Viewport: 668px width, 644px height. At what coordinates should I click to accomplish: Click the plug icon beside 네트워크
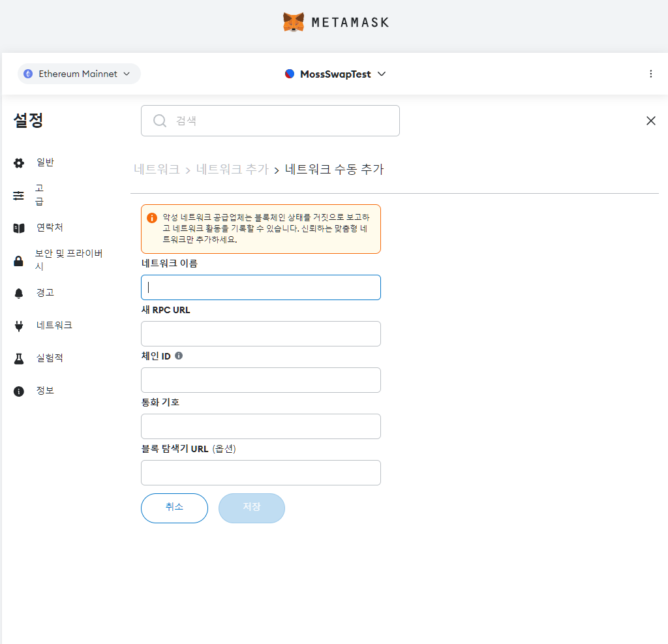19,326
